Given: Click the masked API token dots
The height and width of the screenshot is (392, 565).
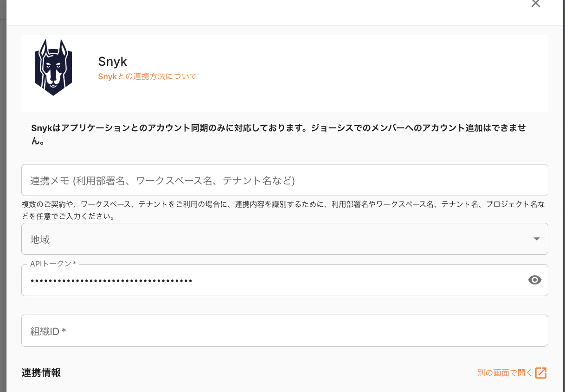Looking at the screenshot, I should point(111,281).
